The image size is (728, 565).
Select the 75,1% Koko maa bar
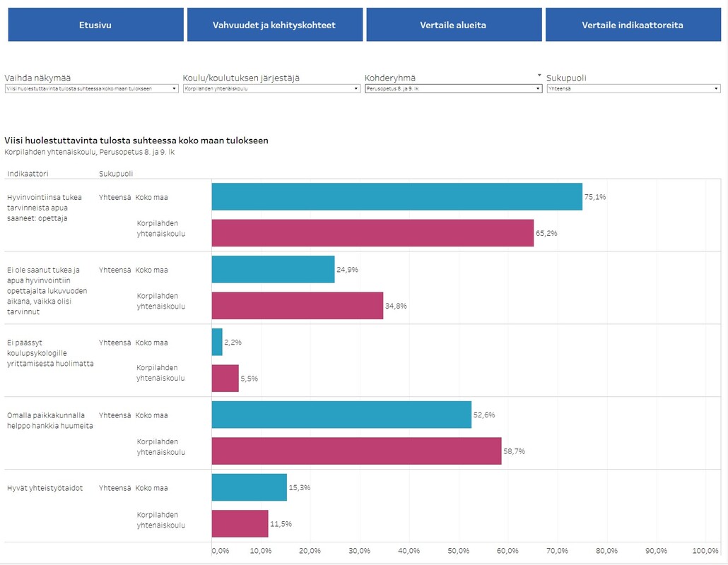[x=397, y=196]
